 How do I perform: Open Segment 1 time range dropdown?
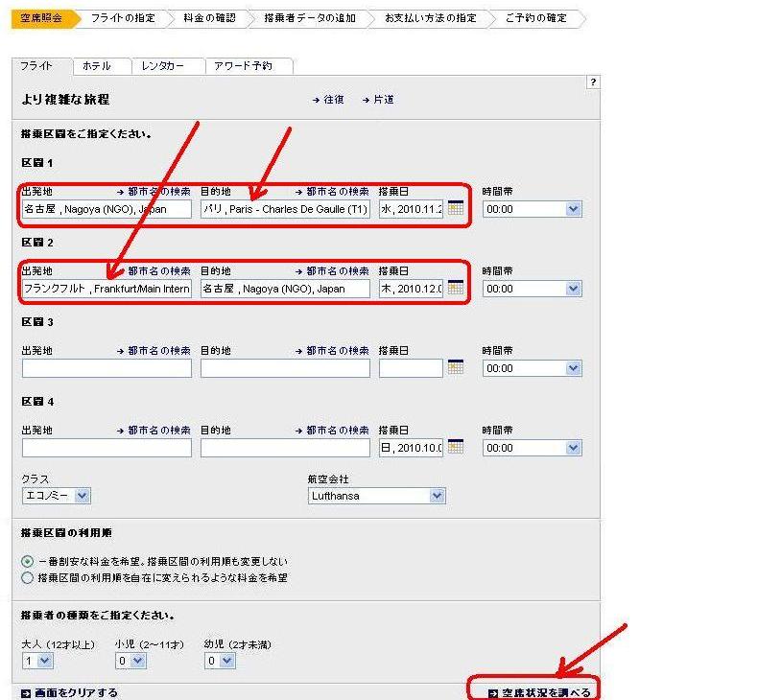(x=532, y=208)
